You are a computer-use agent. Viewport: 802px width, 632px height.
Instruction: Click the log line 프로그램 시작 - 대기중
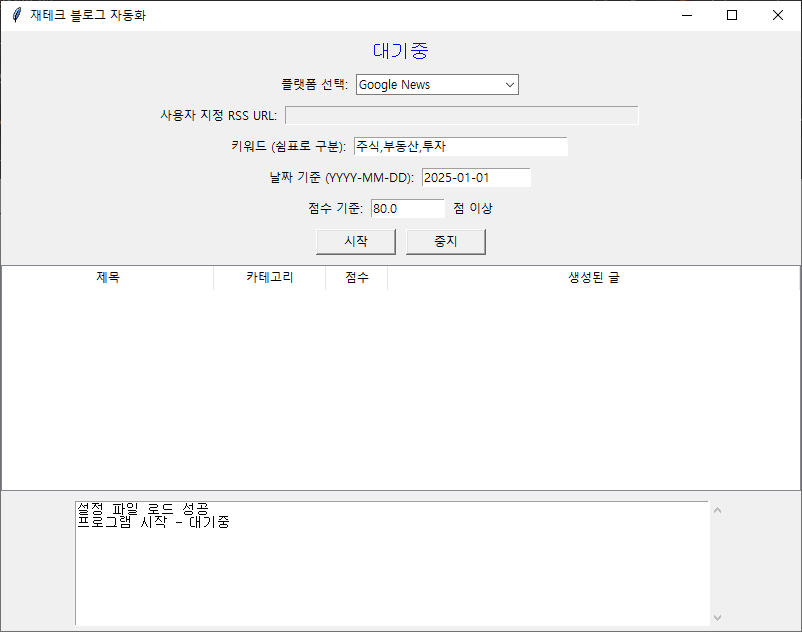[x=153, y=522]
